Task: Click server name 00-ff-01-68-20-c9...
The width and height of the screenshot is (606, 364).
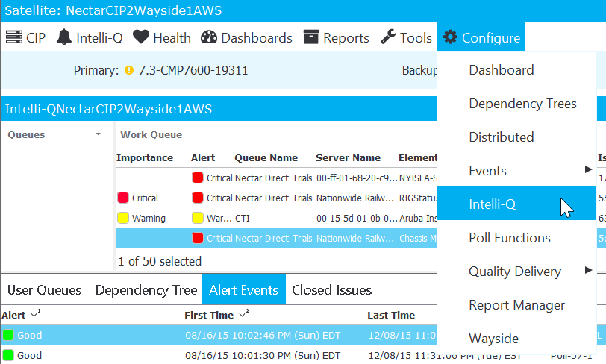Action: (357, 178)
